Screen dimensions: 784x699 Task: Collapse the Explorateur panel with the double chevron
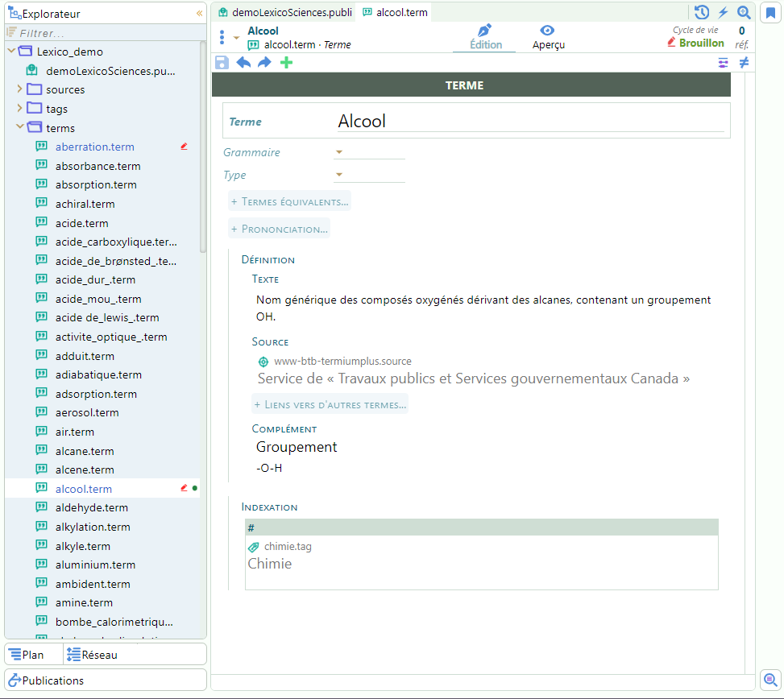click(x=200, y=14)
